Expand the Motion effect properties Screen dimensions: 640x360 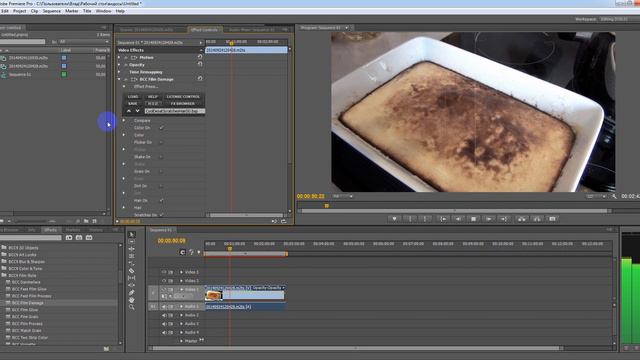click(119, 58)
